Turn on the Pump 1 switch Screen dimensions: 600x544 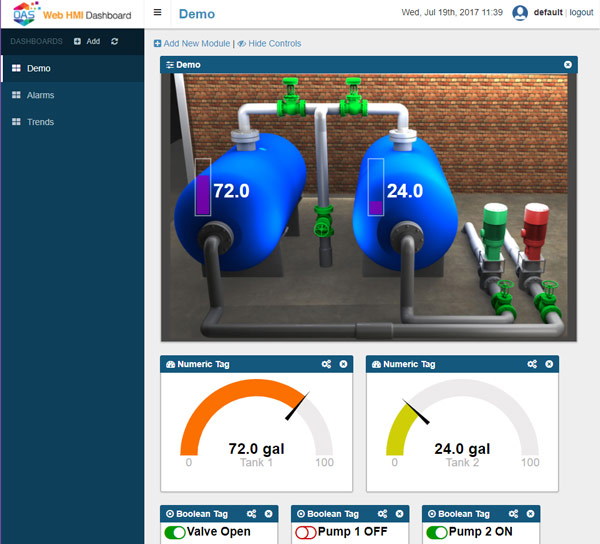306,533
